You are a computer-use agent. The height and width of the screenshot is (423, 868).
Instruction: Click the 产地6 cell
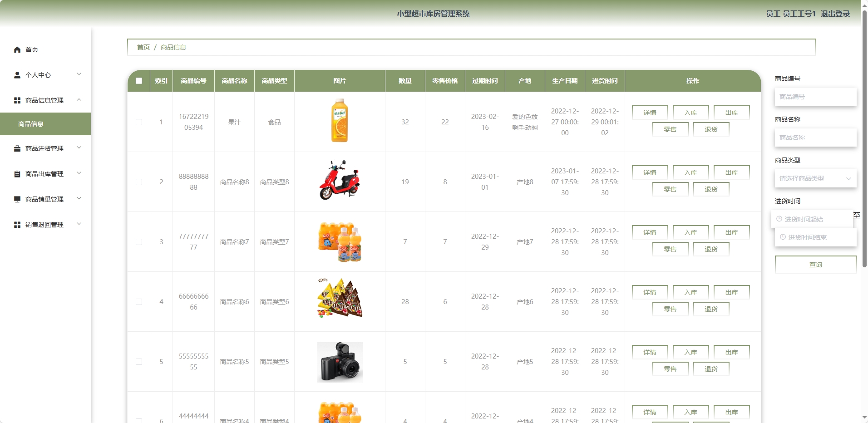point(525,302)
